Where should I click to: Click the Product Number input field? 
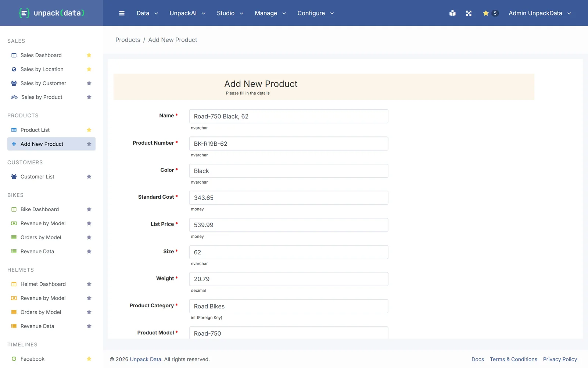(288, 144)
